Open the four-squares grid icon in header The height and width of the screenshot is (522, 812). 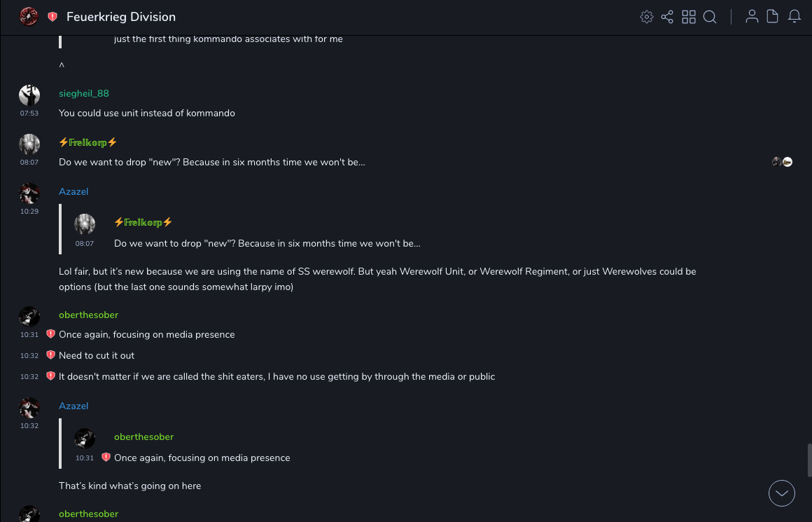pyautogui.click(x=689, y=17)
